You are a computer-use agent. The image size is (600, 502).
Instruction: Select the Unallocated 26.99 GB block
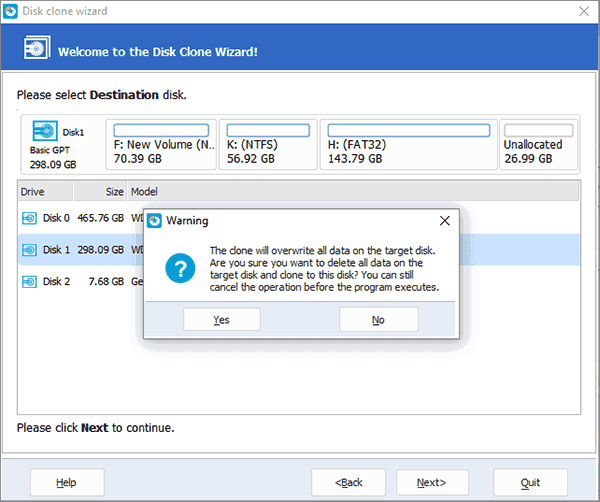point(538,144)
